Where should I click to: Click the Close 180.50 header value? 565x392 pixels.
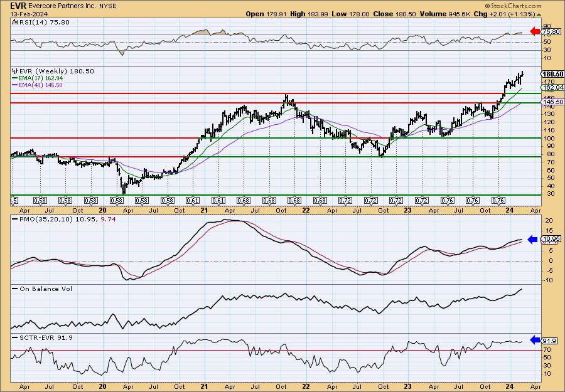[394, 14]
